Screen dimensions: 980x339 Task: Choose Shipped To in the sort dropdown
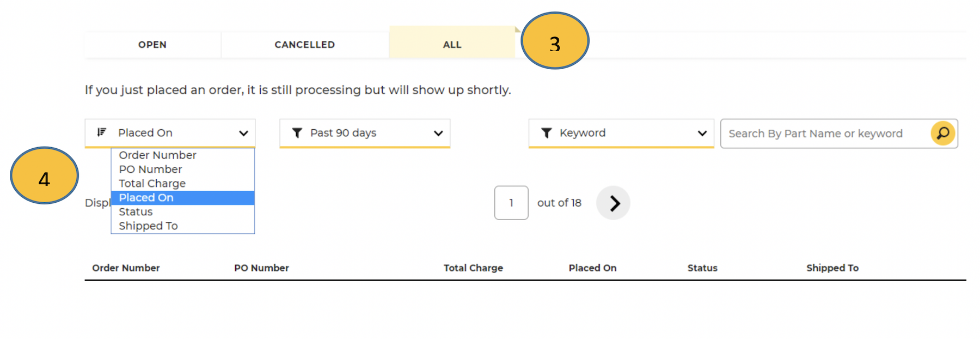click(148, 226)
